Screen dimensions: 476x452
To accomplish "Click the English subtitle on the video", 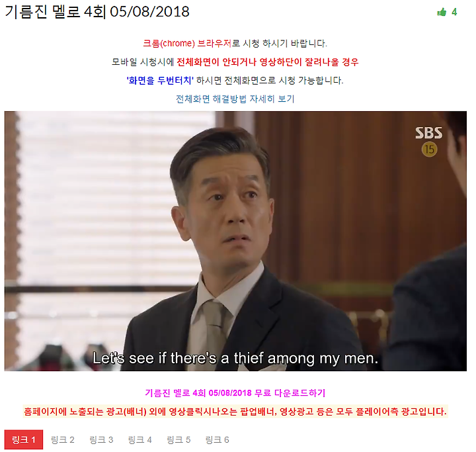I will tap(235, 358).
